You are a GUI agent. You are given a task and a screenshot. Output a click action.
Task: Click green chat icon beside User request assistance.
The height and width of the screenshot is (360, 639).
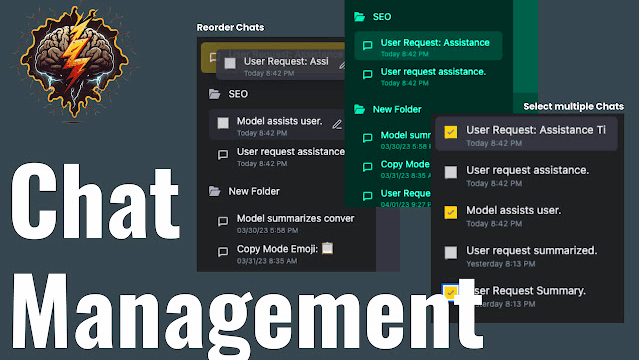[367, 75]
